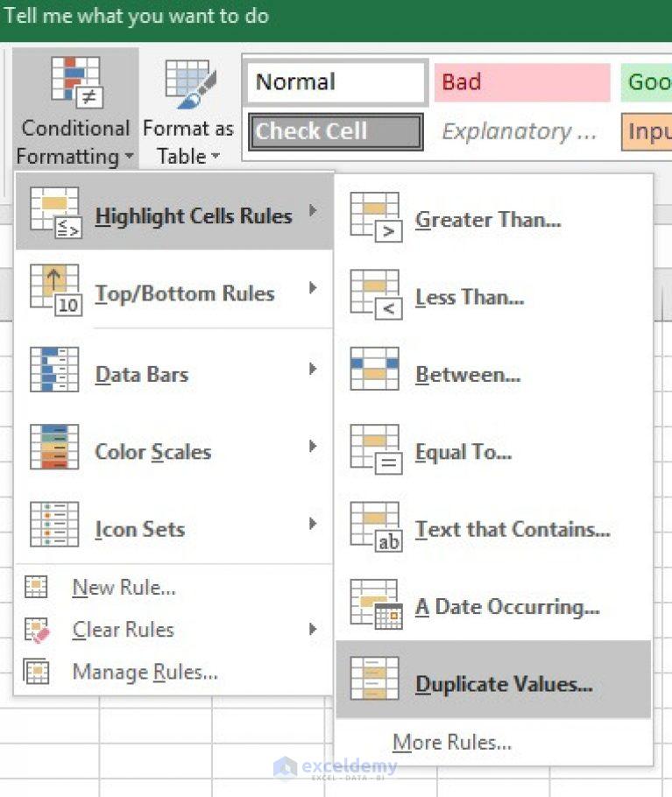Click the Data Bars icon
This screenshot has width=672, height=797.
54,369
